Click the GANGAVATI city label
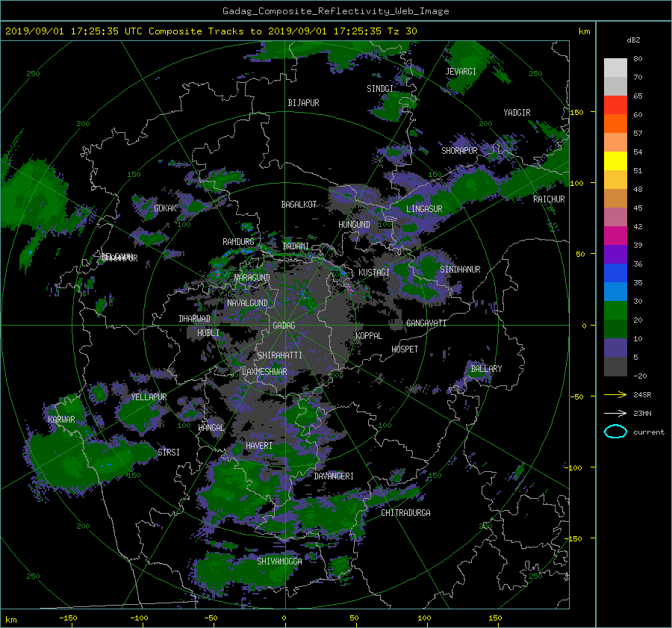Screen dimensions: 672x628 tap(426, 323)
